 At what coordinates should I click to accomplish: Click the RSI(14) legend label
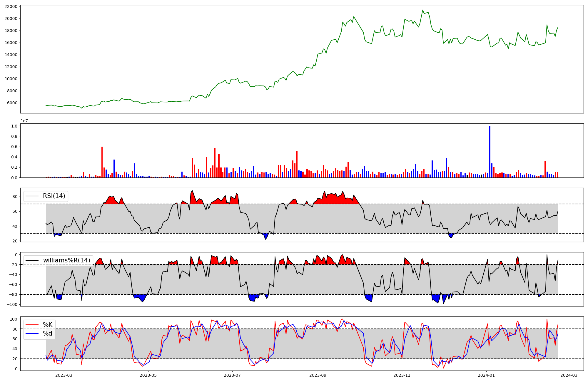pos(54,196)
